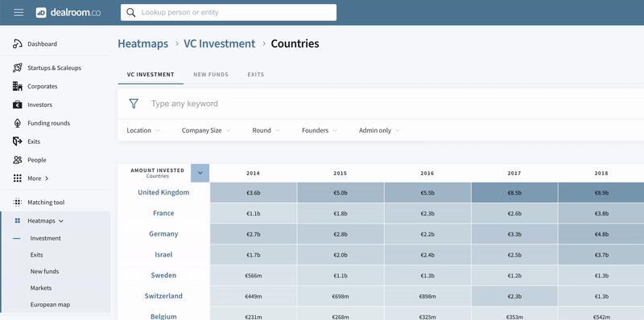Open Corporates building icon

17,86
